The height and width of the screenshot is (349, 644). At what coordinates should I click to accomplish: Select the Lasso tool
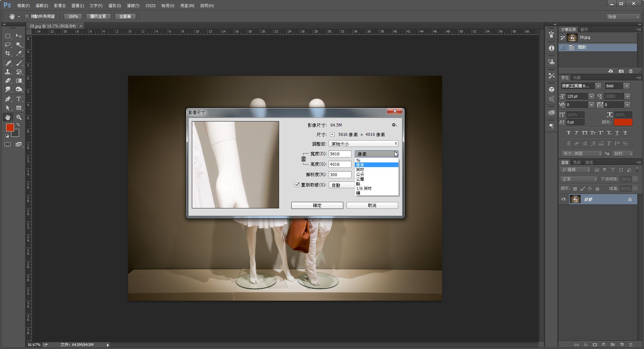pyautogui.click(x=8, y=45)
